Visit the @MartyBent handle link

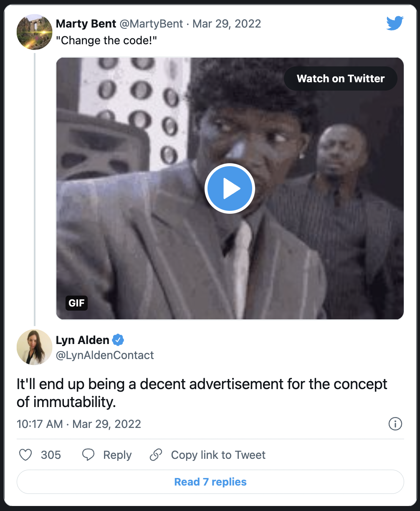coord(151,24)
